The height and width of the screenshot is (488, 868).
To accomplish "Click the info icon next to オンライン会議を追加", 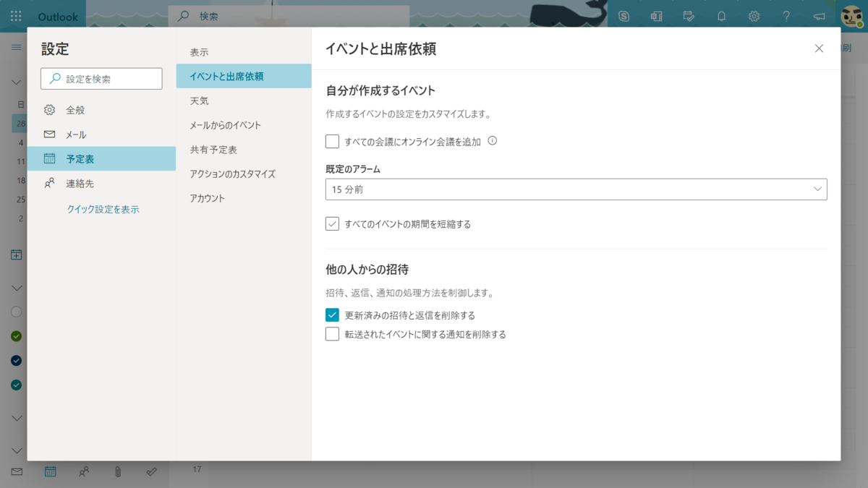I will (x=493, y=141).
